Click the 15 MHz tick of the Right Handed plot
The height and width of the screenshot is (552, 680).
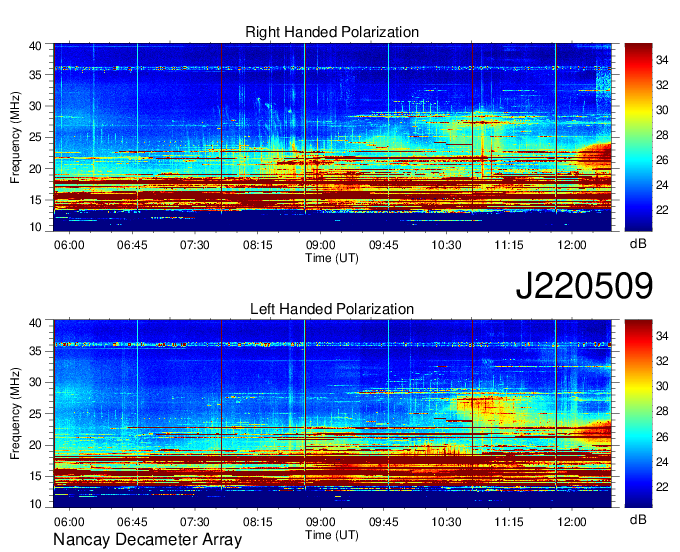[35, 200]
